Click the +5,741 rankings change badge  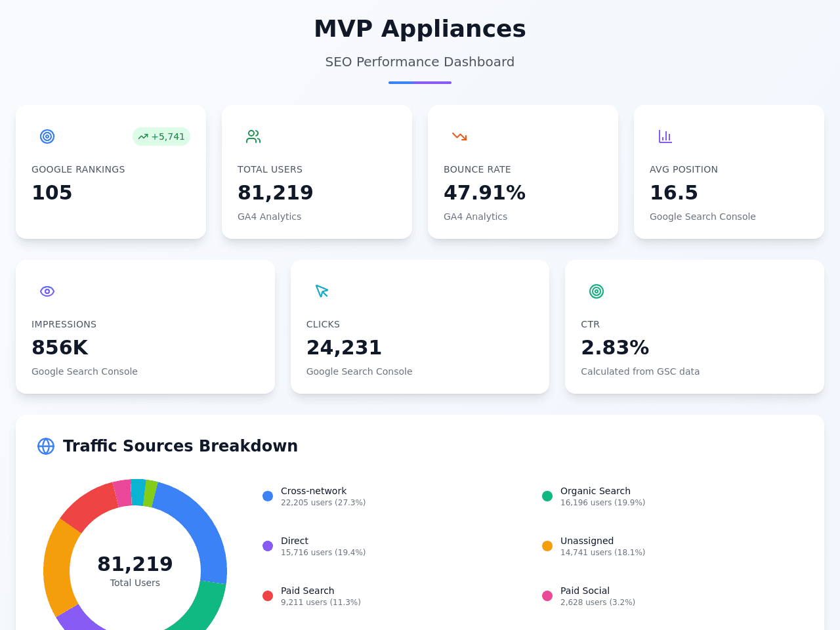coord(161,136)
